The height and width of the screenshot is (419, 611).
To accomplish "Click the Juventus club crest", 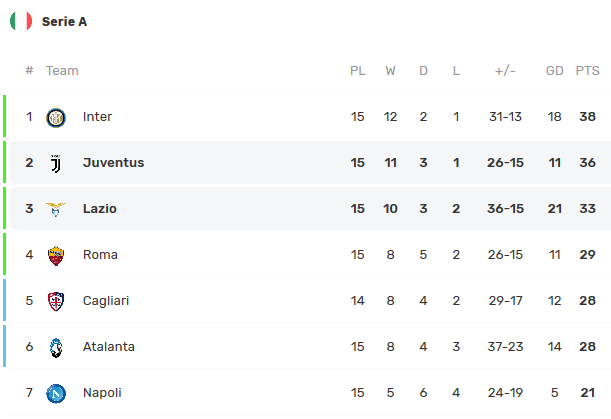I will point(56,163).
